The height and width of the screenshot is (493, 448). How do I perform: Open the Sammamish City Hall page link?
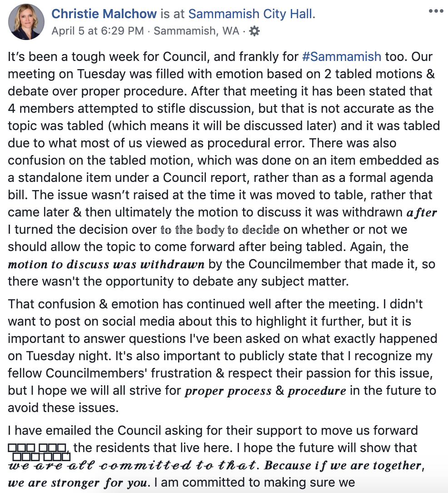250,14
